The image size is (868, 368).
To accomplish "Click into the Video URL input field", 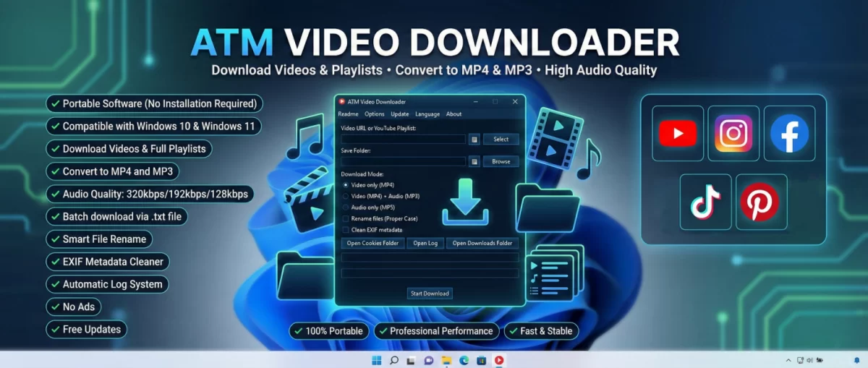I will (403, 140).
